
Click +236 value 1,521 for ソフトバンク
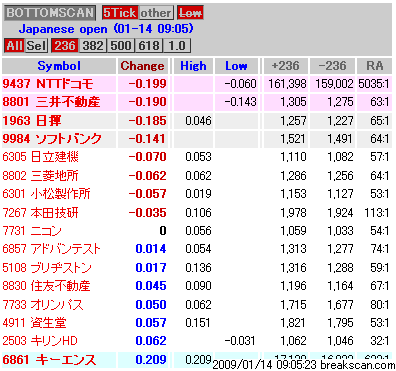coord(293,138)
